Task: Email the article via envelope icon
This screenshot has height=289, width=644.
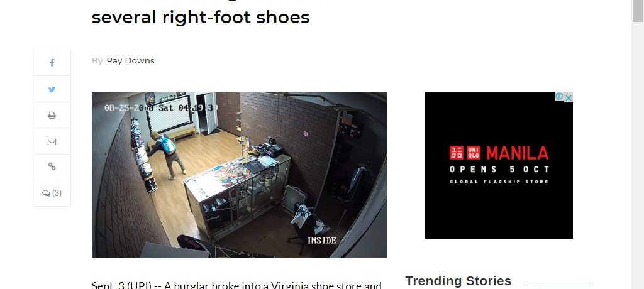Action: [52, 141]
